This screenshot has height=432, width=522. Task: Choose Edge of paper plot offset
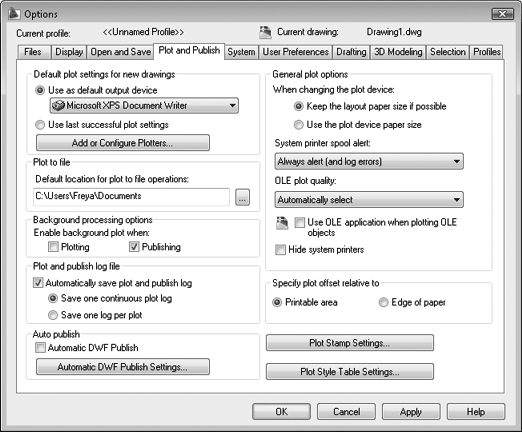coord(383,302)
